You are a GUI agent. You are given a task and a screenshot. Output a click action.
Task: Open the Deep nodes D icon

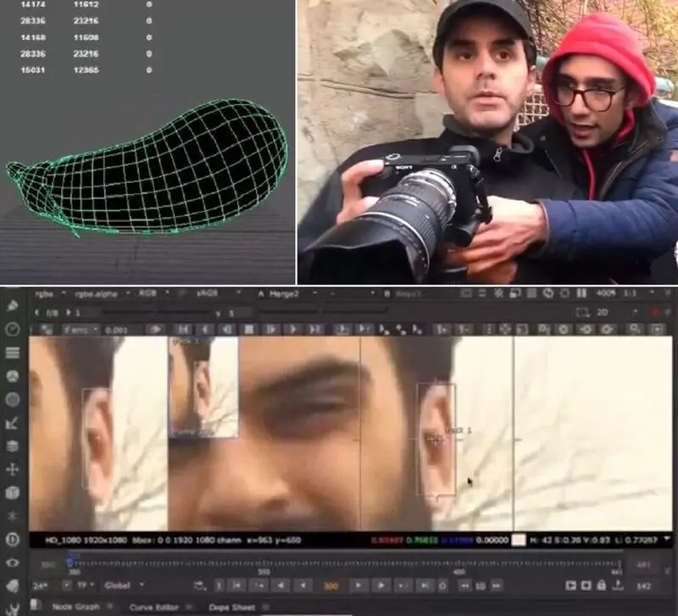coord(12,539)
